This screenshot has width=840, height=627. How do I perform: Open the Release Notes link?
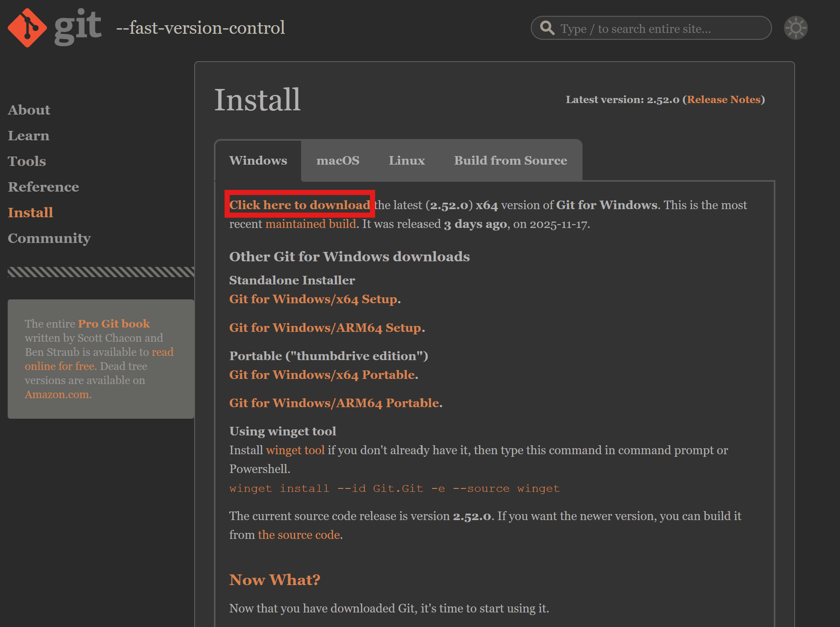click(724, 100)
